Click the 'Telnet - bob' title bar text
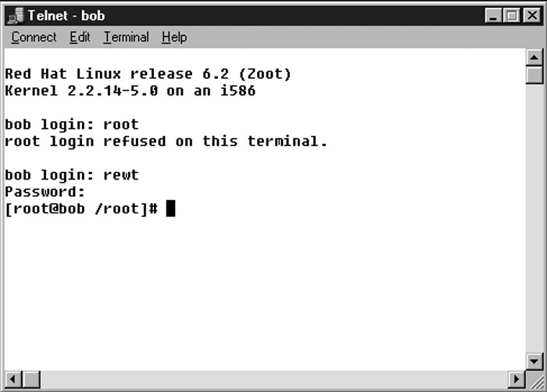 click(66, 16)
